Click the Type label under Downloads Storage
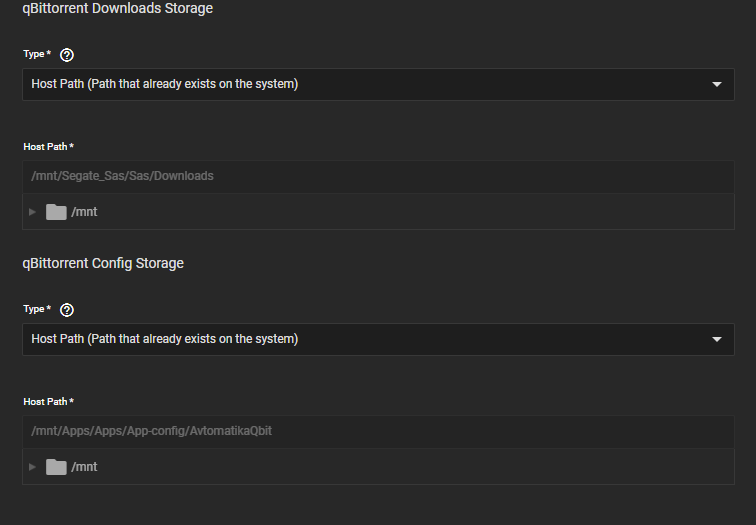The width and height of the screenshot is (756, 525). tap(36, 54)
